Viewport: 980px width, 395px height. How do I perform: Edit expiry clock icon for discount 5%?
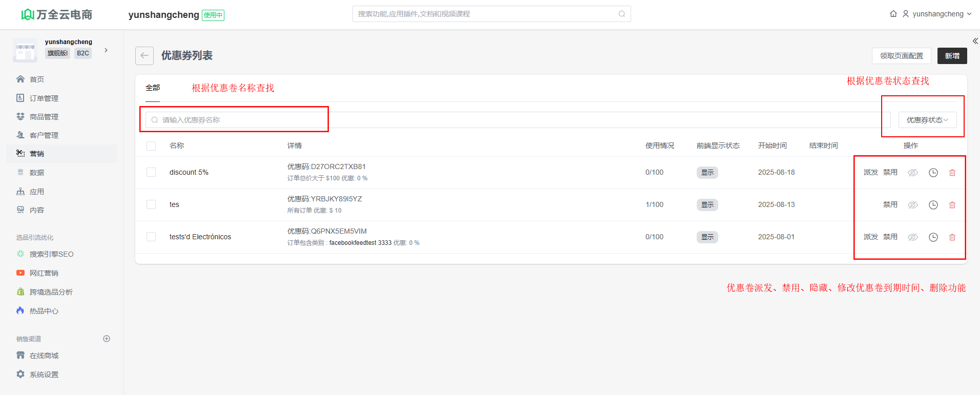click(933, 173)
